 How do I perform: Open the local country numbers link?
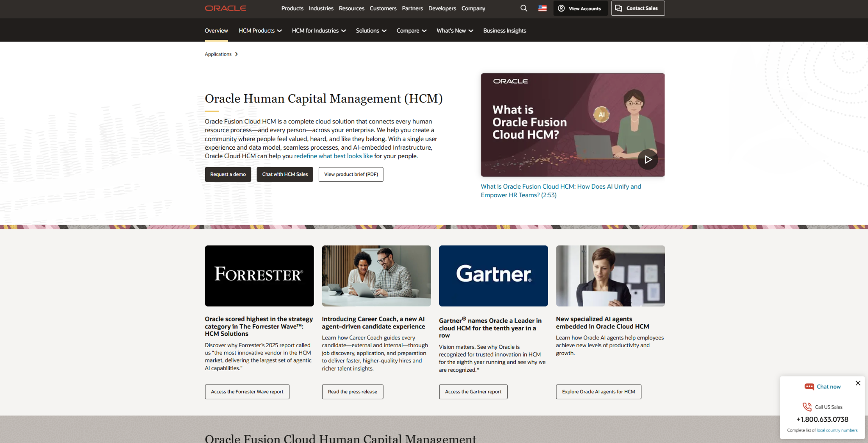point(837,430)
